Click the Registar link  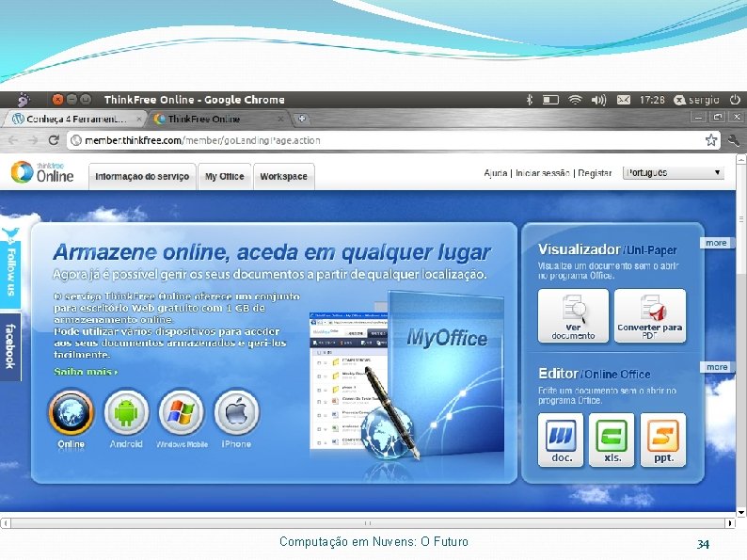coord(595,173)
